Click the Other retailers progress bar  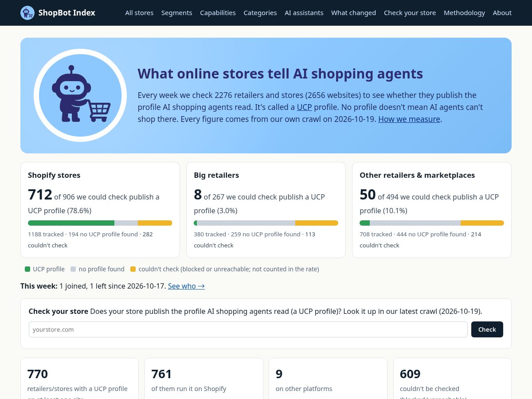tap(432, 223)
